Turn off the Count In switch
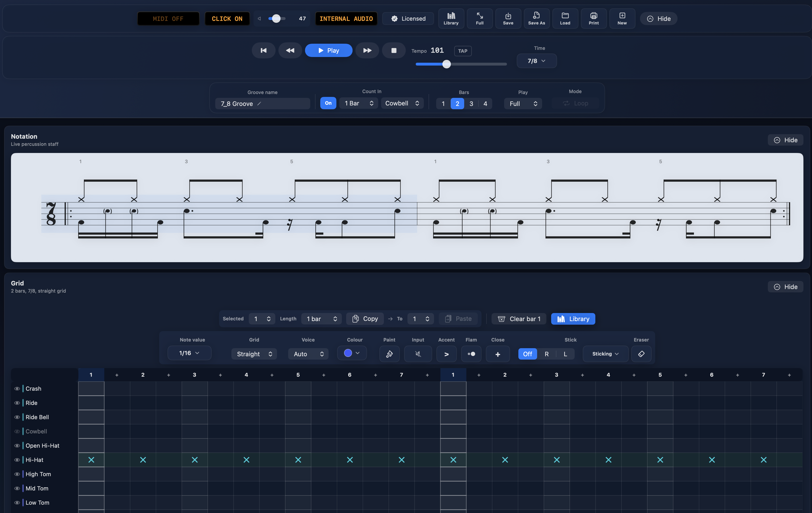Viewport: 812px width, 513px height. [x=328, y=103]
